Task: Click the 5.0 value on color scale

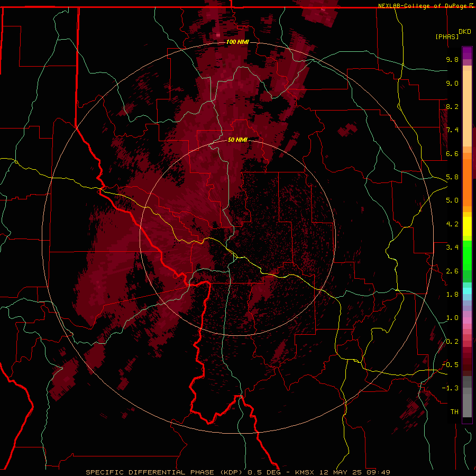Action: point(452,200)
